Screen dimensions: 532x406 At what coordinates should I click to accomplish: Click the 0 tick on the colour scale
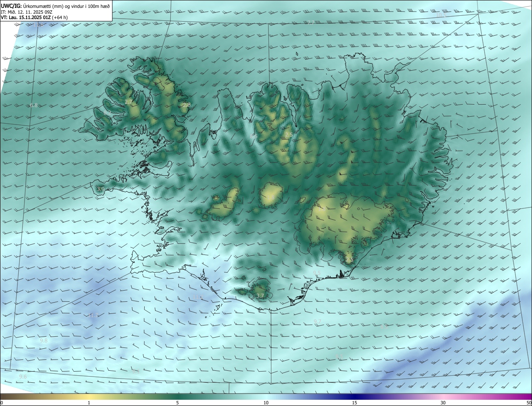(2, 403)
